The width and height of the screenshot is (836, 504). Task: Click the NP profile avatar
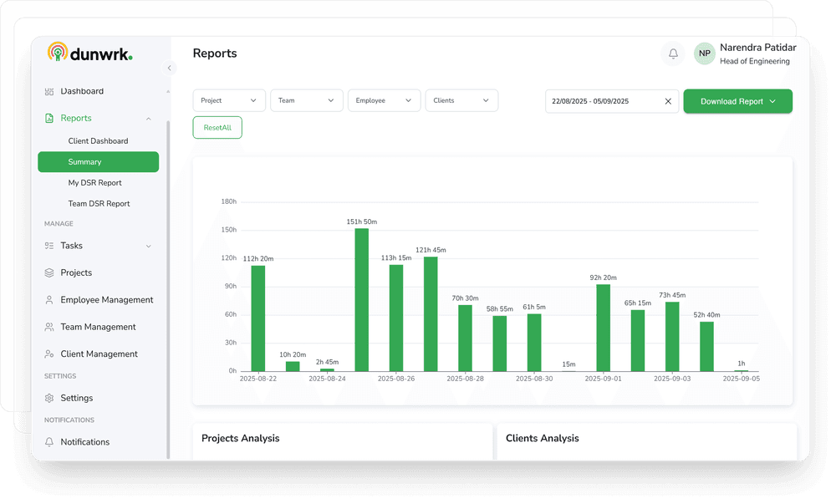click(704, 53)
